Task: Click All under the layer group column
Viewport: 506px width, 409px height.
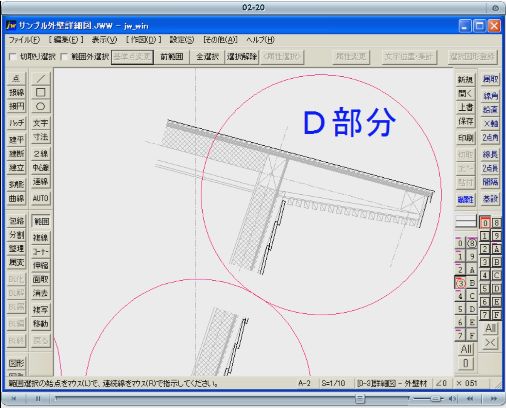Action: coord(490,328)
